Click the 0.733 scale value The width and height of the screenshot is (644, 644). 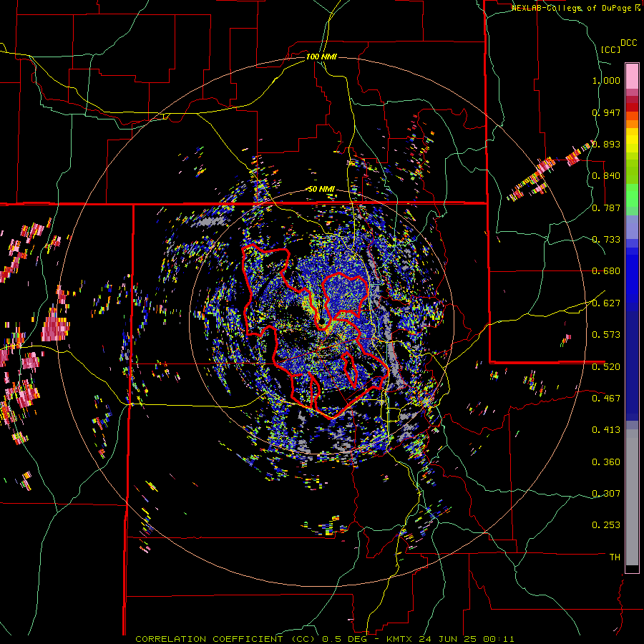[606, 240]
